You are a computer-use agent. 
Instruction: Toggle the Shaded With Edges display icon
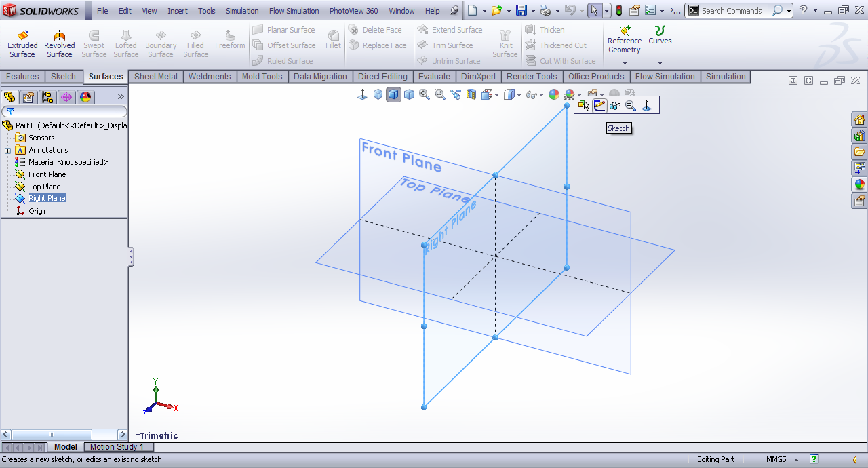point(393,95)
